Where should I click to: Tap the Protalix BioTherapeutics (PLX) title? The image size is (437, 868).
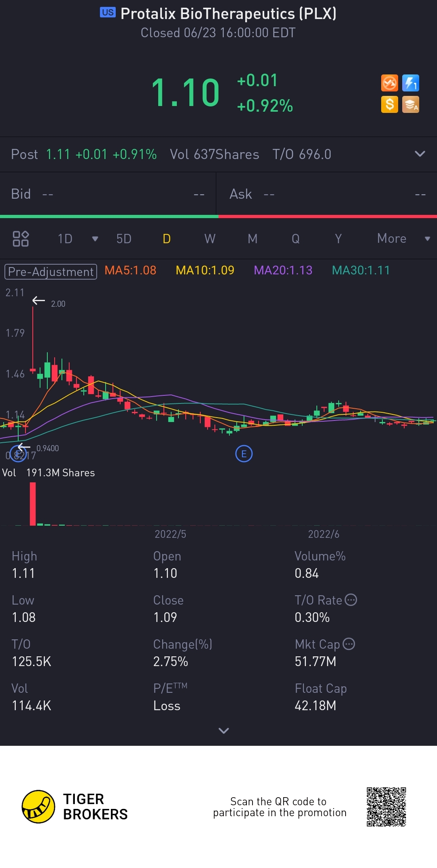(229, 14)
